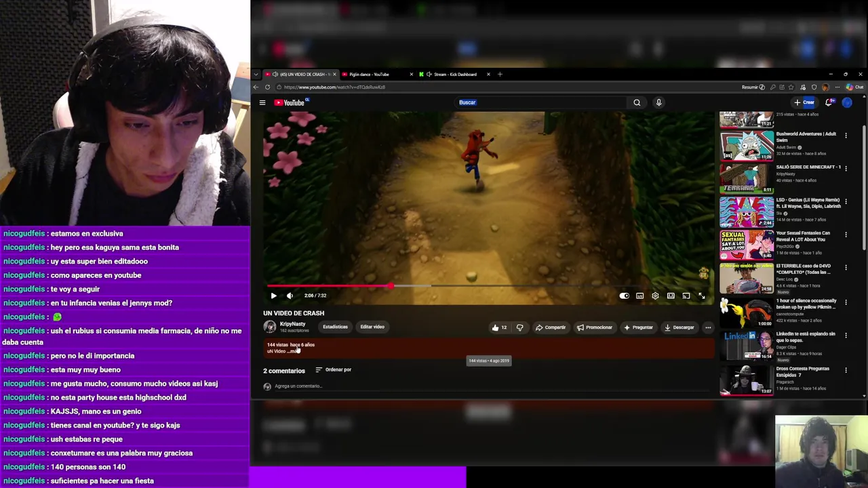The width and height of the screenshot is (868, 488).
Task: Like the video with 12 likes
Action: 499,327
